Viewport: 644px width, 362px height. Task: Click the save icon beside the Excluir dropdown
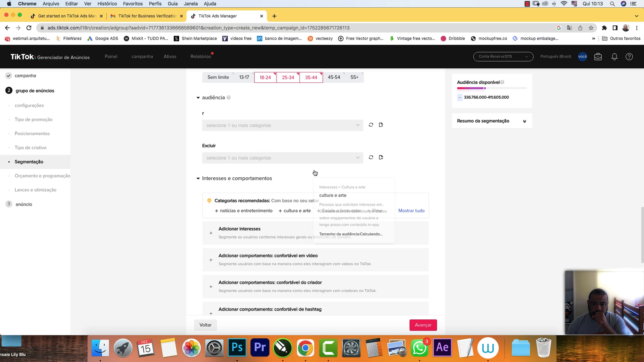pyautogui.click(x=381, y=157)
